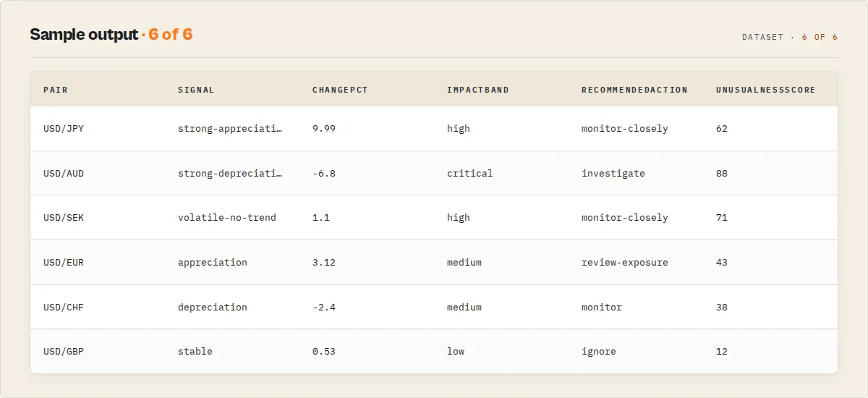Click the depreciation signal in USD/CHF row
The width and height of the screenshot is (868, 398).
(x=213, y=307)
